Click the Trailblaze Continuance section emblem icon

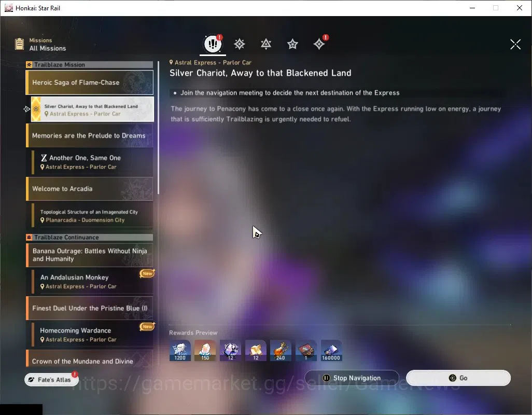pyautogui.click(x=29, y=237)
